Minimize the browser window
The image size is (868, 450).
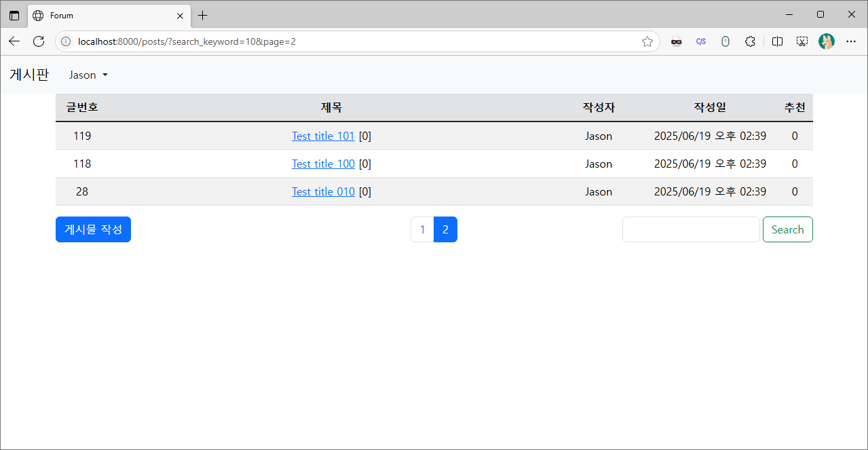789,14
